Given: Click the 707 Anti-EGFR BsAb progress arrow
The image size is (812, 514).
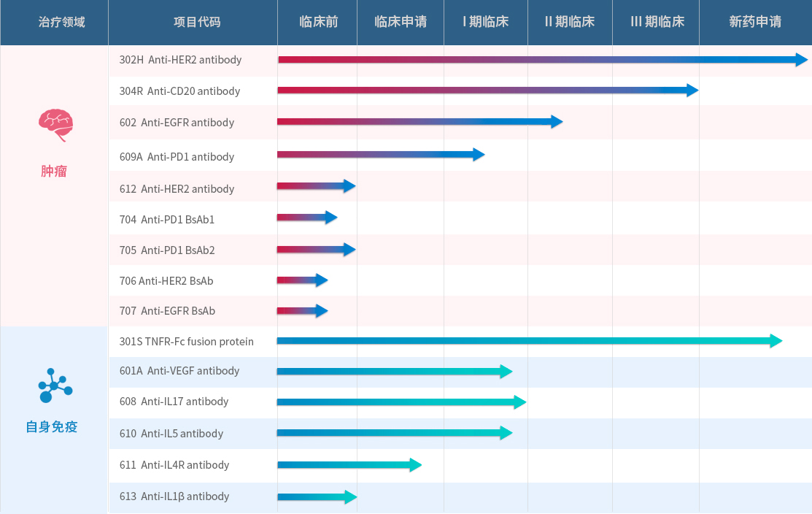Looking at the screenshot, I should coord(303,311).
